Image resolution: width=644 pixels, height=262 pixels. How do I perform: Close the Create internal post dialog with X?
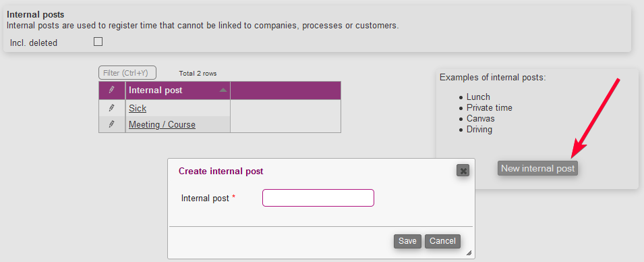463,171
